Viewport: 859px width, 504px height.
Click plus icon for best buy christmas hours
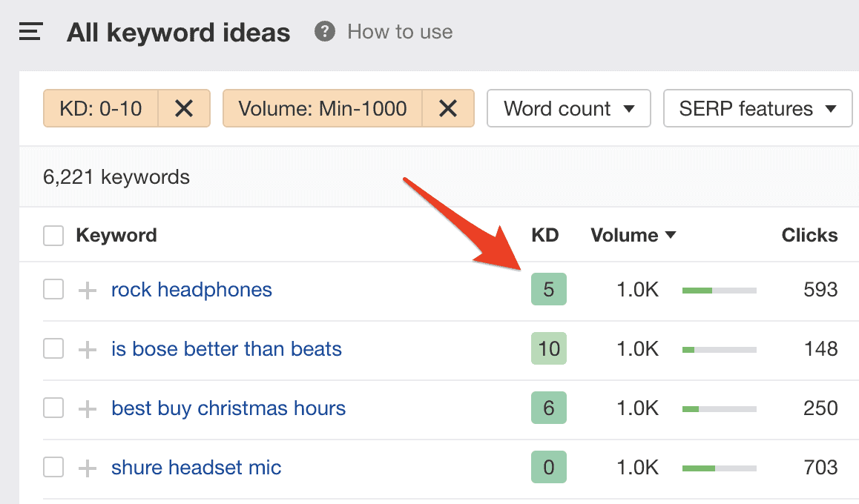coord(88,409)
